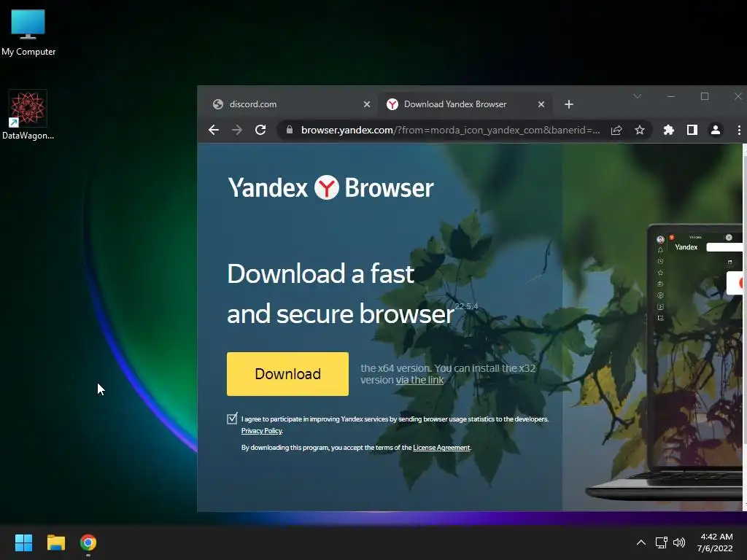The width and height of the screenshot is (747, 560).
Task: Click the volume speaker tray icon
Action: coord(679,542)
